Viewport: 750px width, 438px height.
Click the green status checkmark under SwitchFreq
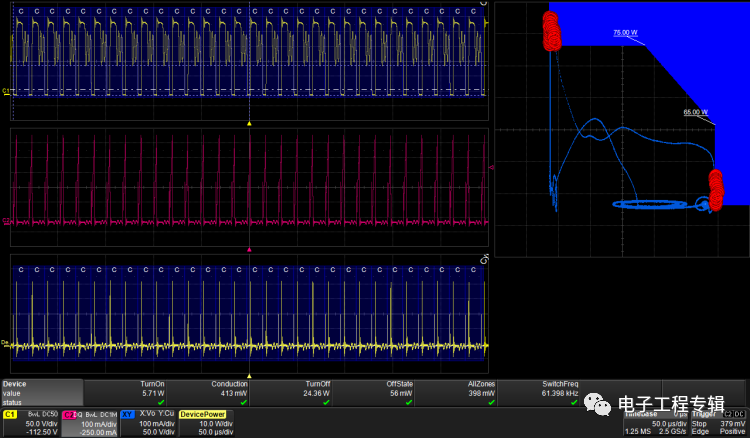click(574, 403)
